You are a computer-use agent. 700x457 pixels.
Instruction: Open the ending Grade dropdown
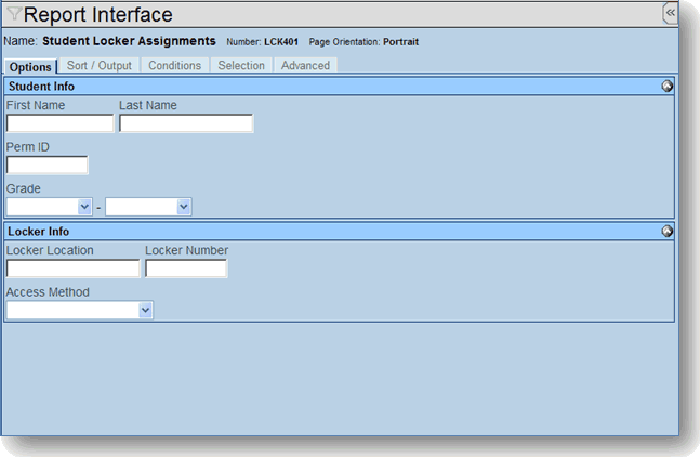coord(148,207)
